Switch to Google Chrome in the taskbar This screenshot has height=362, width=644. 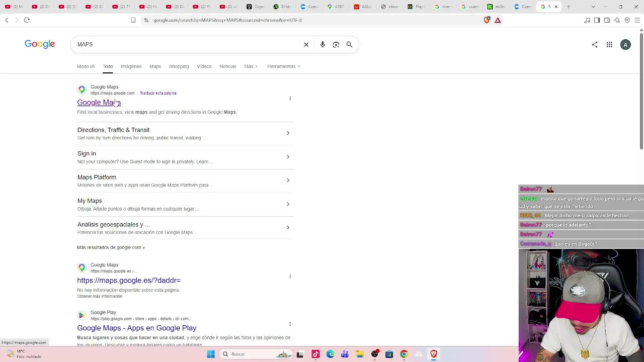pyautogui.click(x=404, y=354)
